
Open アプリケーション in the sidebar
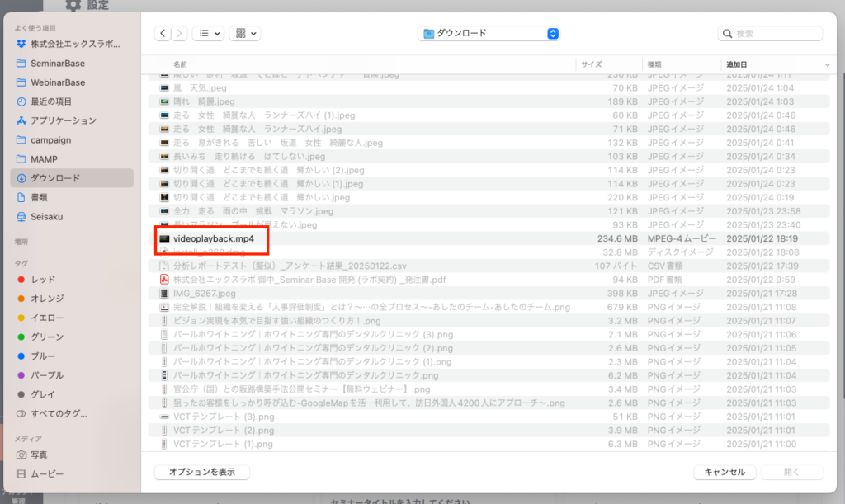(x=64, y=120)
